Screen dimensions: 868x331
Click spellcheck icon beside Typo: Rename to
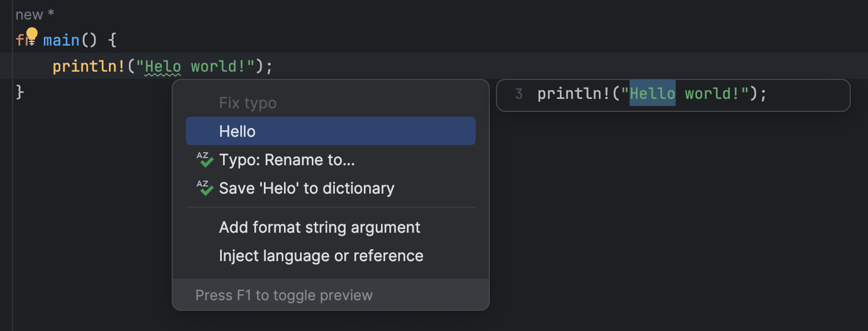pos(204,160)
